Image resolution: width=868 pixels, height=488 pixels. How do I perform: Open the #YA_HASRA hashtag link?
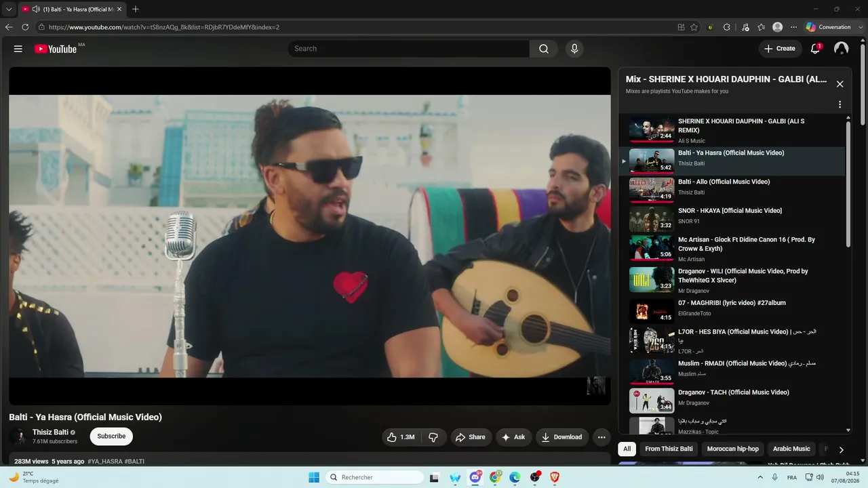click(x=105, y=462)
